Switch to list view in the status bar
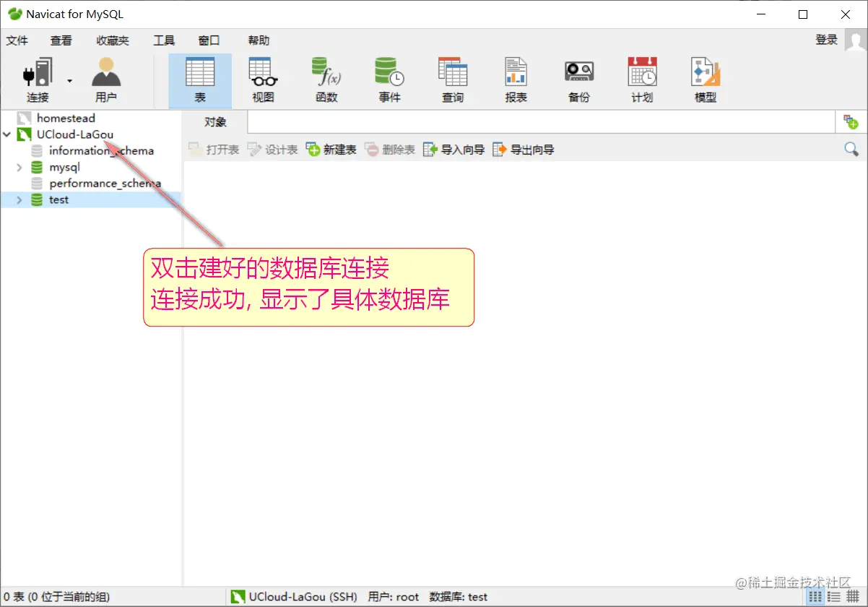868x607 pixels. [816, 597]
